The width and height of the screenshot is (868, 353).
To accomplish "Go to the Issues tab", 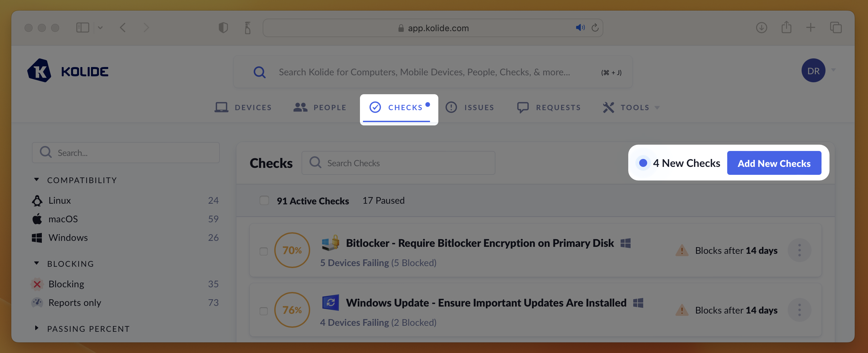I will [470, 107].
